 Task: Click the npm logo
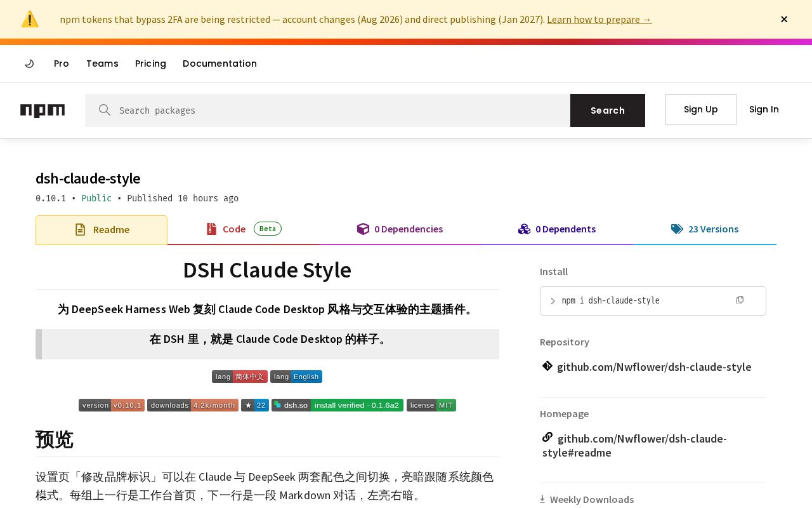coord(43,110)
